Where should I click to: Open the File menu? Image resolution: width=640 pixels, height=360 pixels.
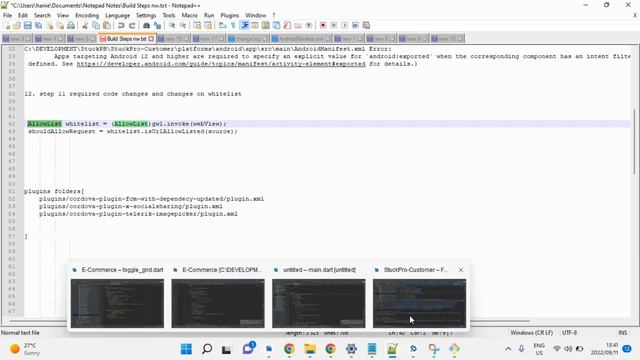pyautogui.click(x=7, y=15)
